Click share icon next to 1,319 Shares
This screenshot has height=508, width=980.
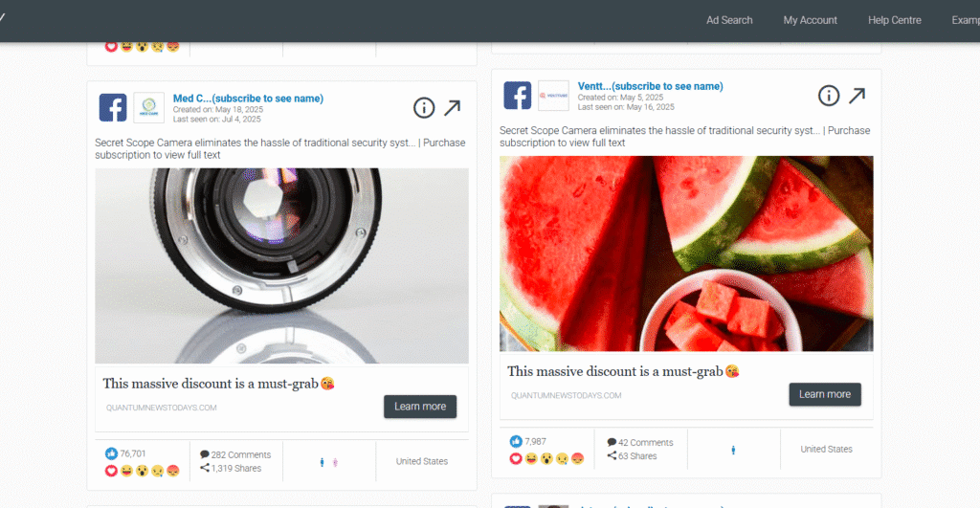205,468
